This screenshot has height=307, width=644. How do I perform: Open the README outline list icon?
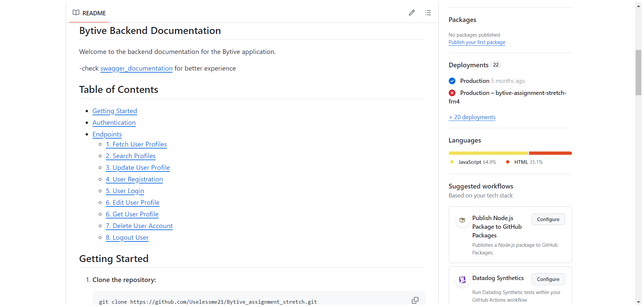[x=428, y=13]
